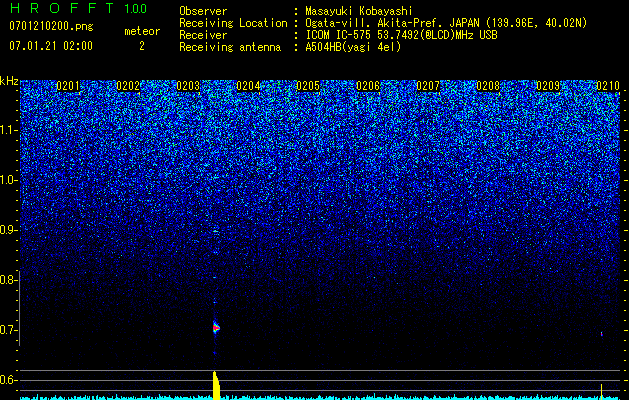Click the HROFFT 1.0.0 title text
This screenshot has width=629, height=400.
79,8
